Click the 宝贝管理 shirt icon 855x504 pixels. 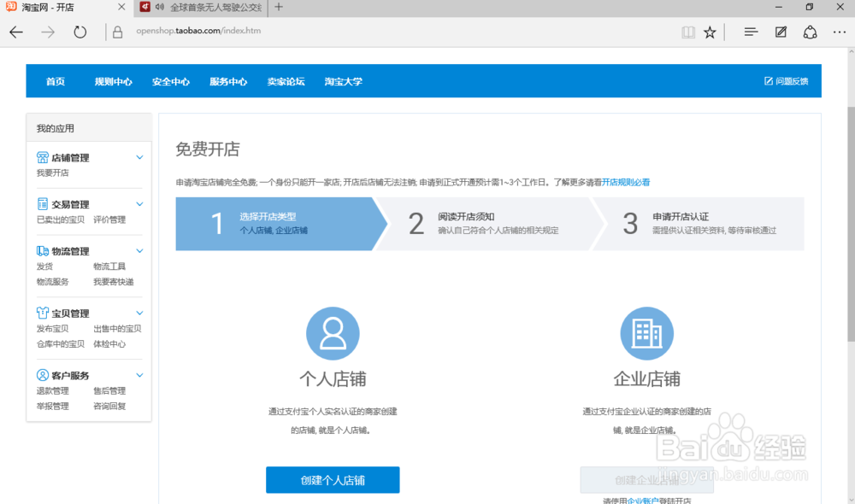pos(43,313)
